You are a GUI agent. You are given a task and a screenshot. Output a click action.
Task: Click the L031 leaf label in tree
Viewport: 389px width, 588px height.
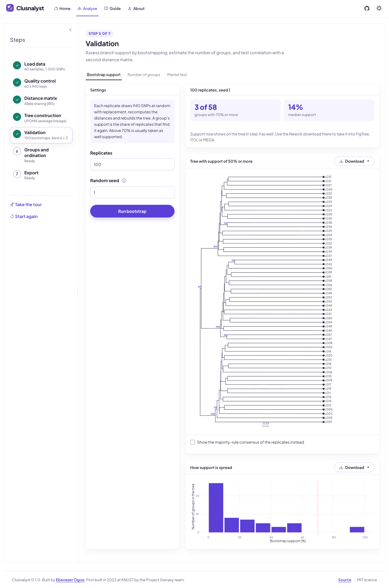328,177
